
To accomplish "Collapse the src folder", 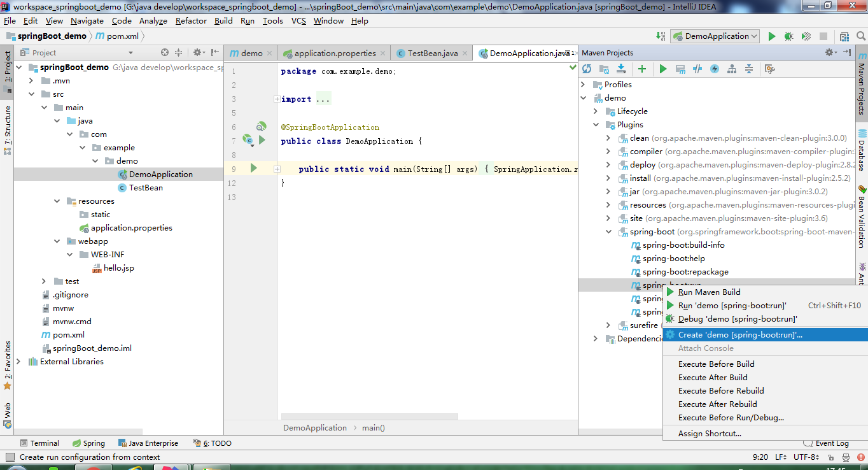I will click(31, 94).
